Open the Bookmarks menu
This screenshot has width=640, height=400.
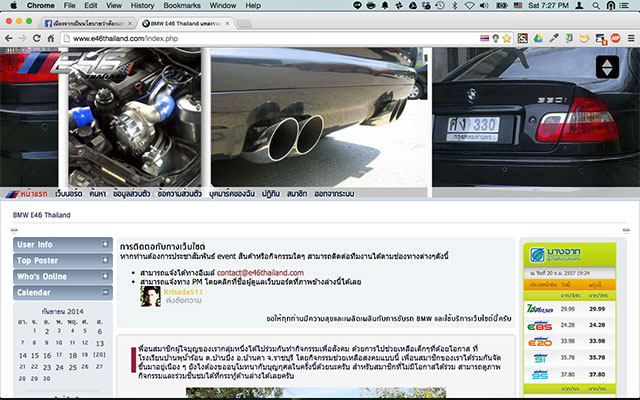[x=182, y=5]
